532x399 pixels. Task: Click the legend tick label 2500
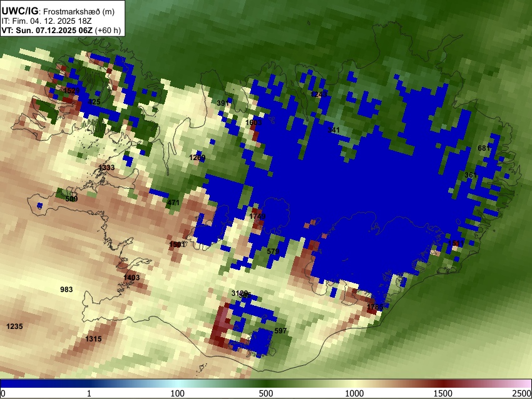click(522, 393)
